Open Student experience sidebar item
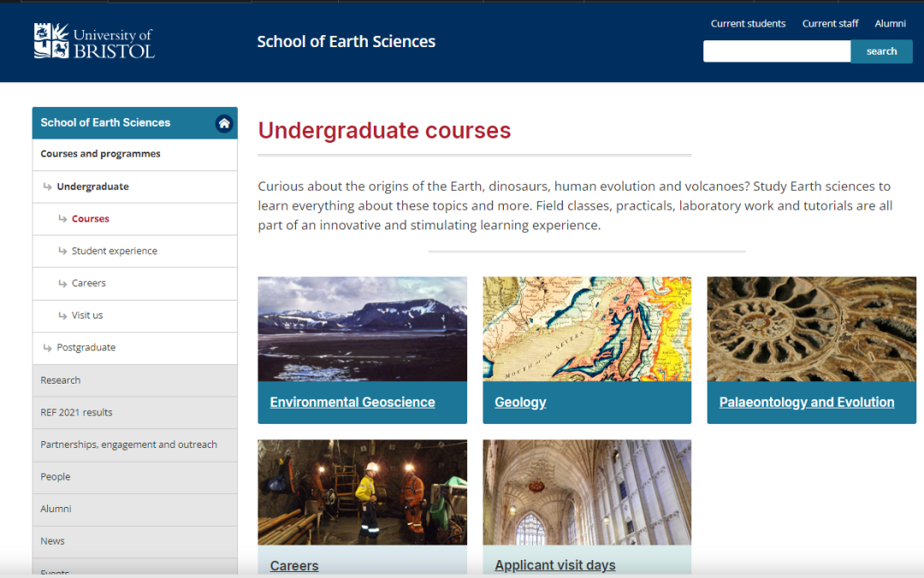Screen dimensions: 924x578 click(x=135, y=251)
